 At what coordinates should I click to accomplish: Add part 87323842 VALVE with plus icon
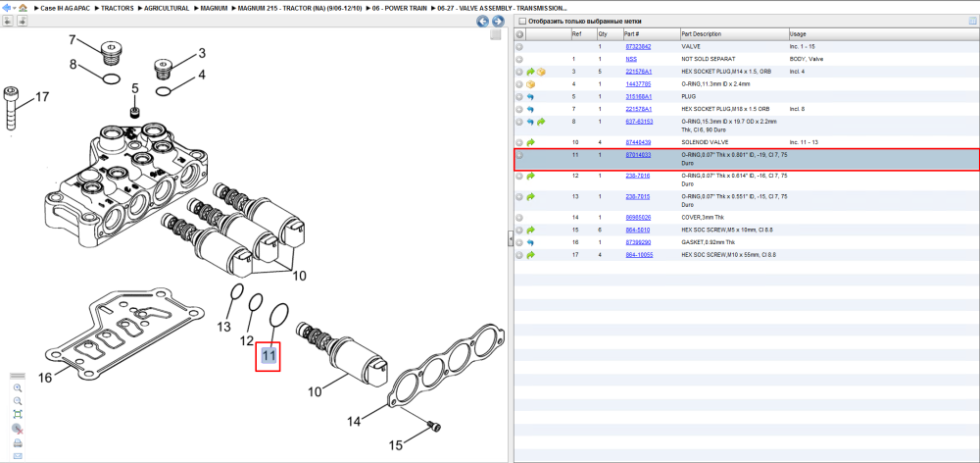(x=519, y=47)
